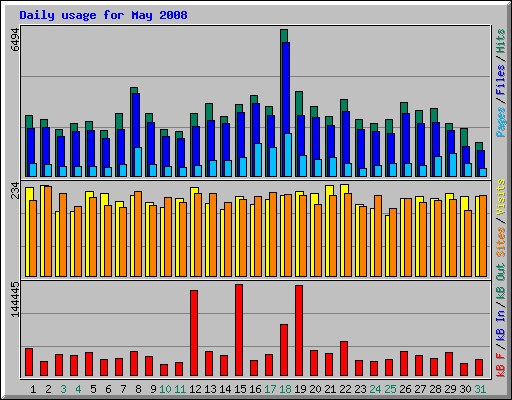This screenshot has height=400, width=512.
Task: Click day label 8 on the axis
Action: [x=138, y=389]
